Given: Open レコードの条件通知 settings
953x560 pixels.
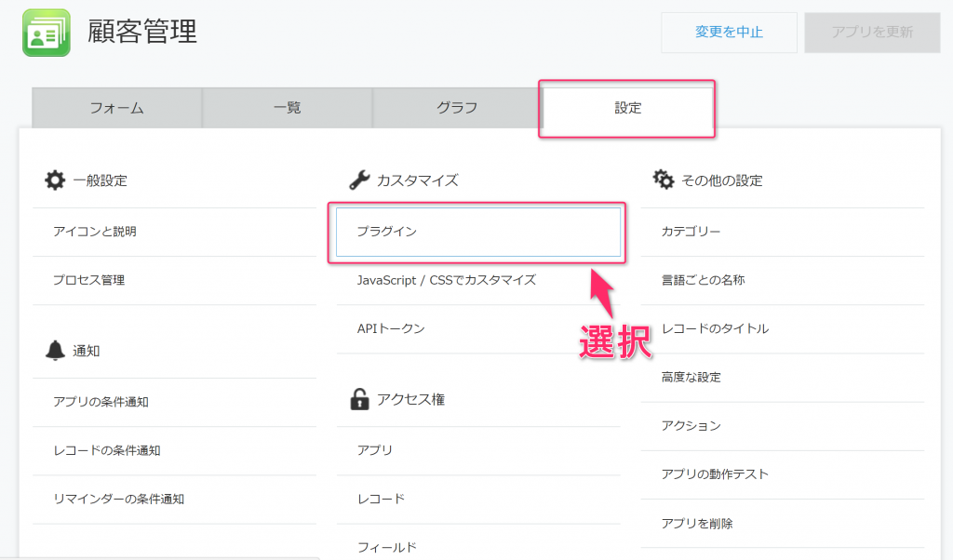Looking at the screenshot, I should [174, 450].
